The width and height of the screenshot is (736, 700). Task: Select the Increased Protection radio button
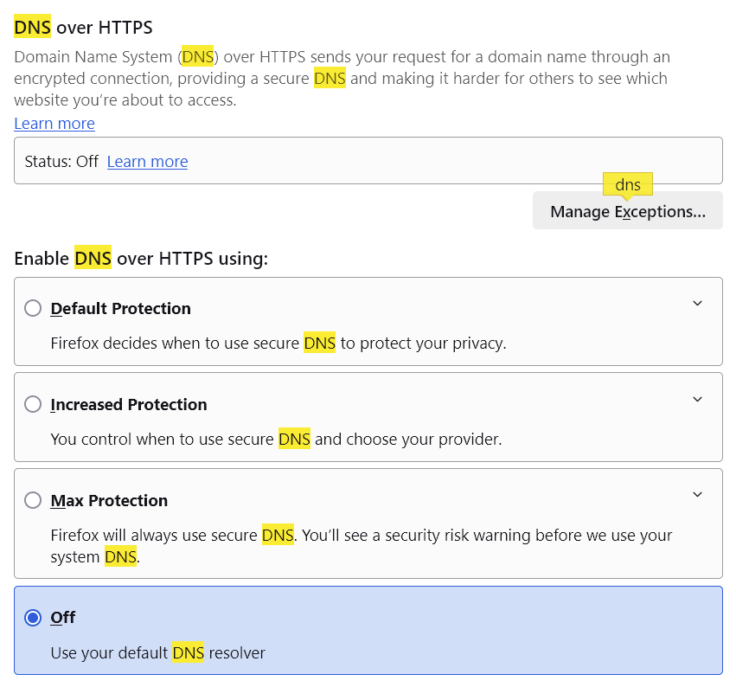click(33, 404)
